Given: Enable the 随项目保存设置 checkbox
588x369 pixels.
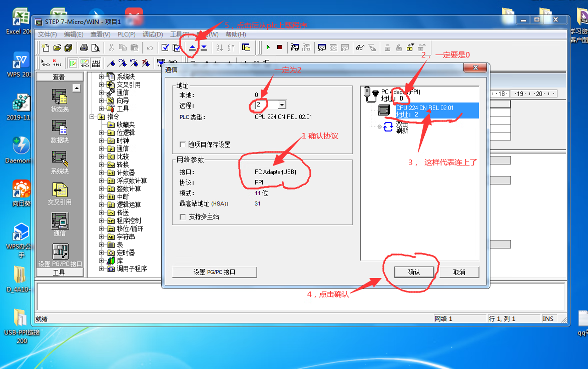Looking at the screenshot, I should coord(183,144).
